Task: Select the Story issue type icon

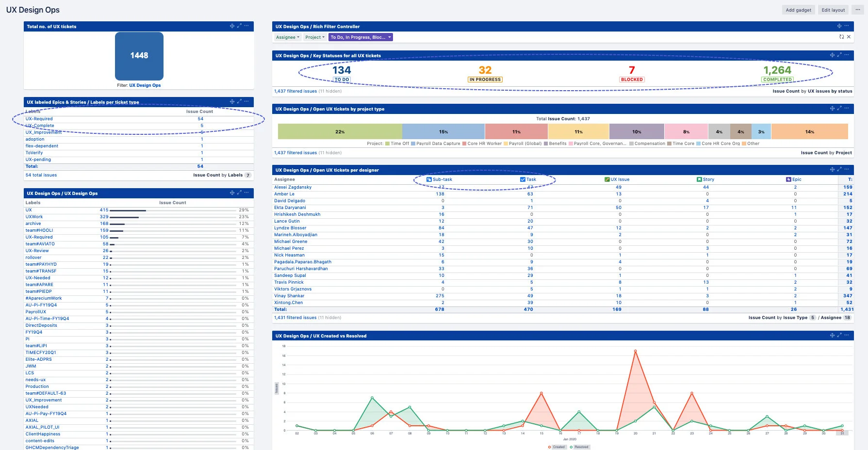Action: coord(699,179)
